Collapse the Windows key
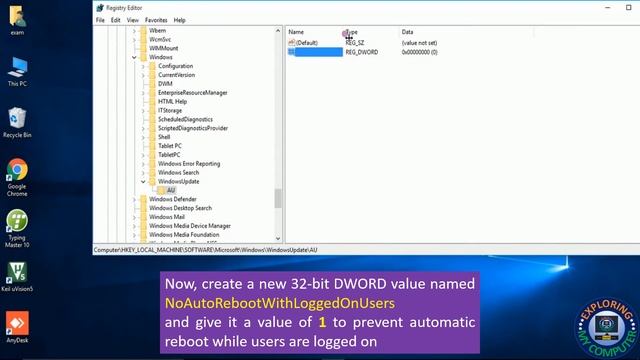 click(x=134, y=58)
